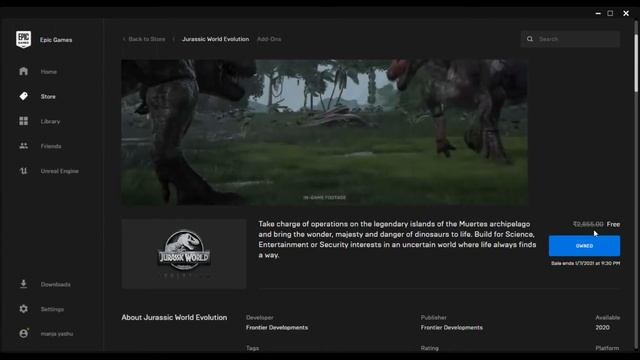
Task: Click Back to Store link
Action: coord(147,39)
